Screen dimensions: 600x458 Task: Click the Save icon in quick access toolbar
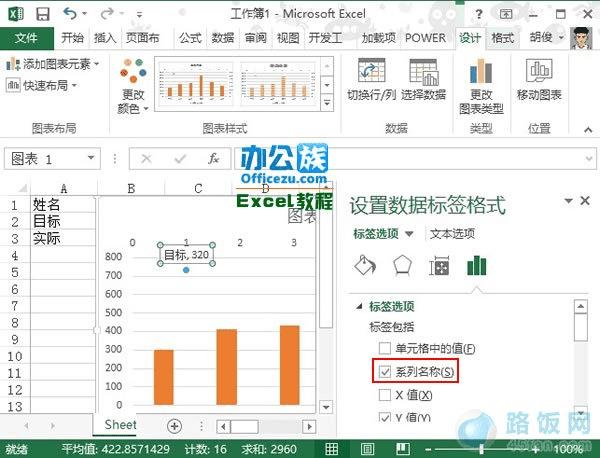[x=42, y=14]
